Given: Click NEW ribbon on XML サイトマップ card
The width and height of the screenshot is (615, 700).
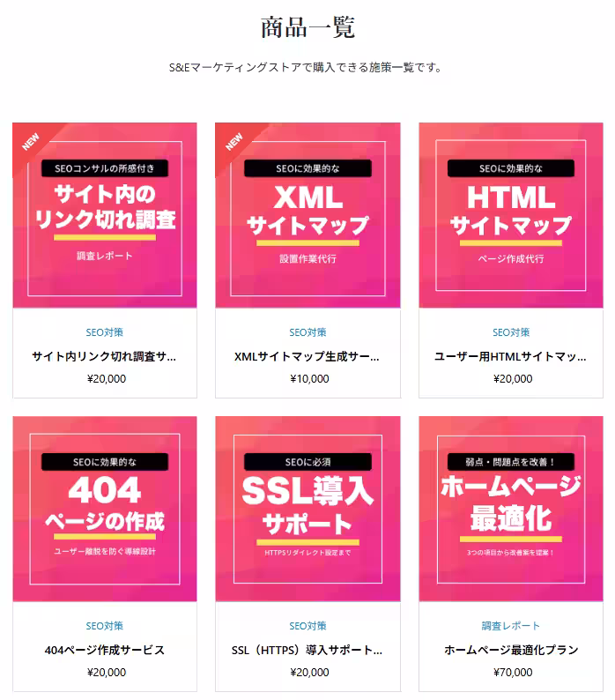Looking at the screenshot, I should coord(233,142).
